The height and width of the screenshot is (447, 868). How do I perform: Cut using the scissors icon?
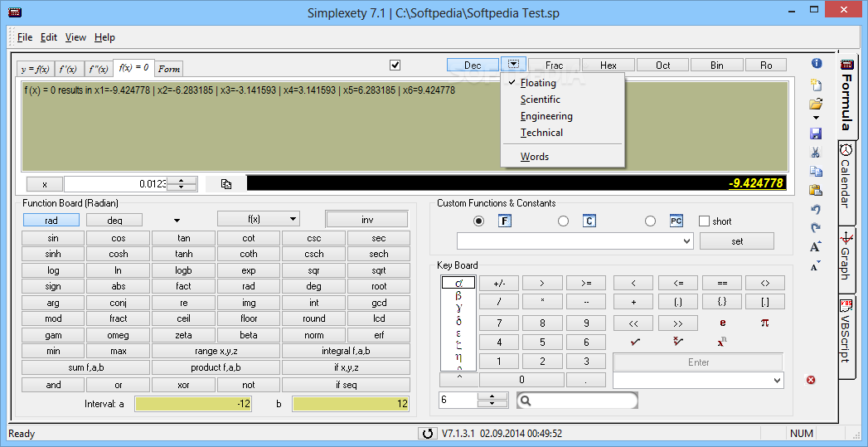pyautogui.click(x=816, y=153)
